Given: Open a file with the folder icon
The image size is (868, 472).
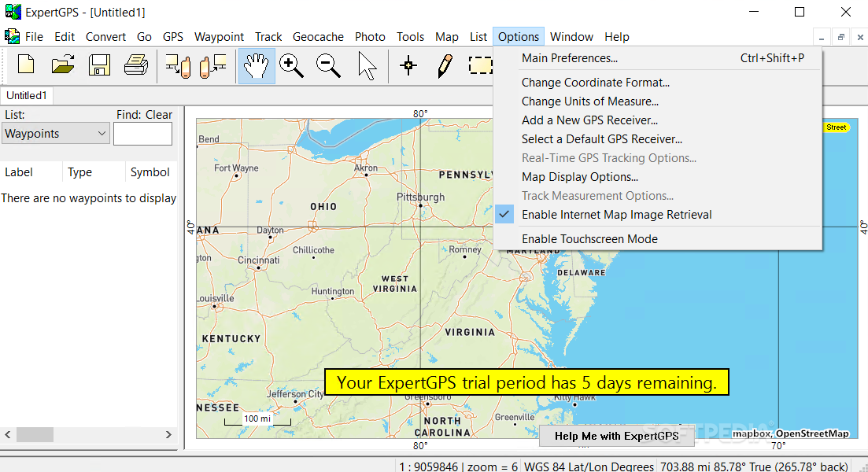Looking at the screenshot, I should [62, 65].
